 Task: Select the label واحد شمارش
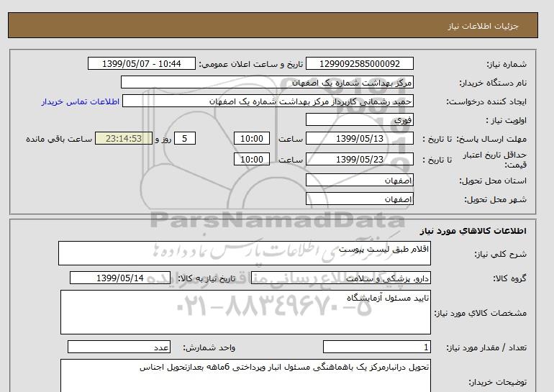click(x=209, y=348)
